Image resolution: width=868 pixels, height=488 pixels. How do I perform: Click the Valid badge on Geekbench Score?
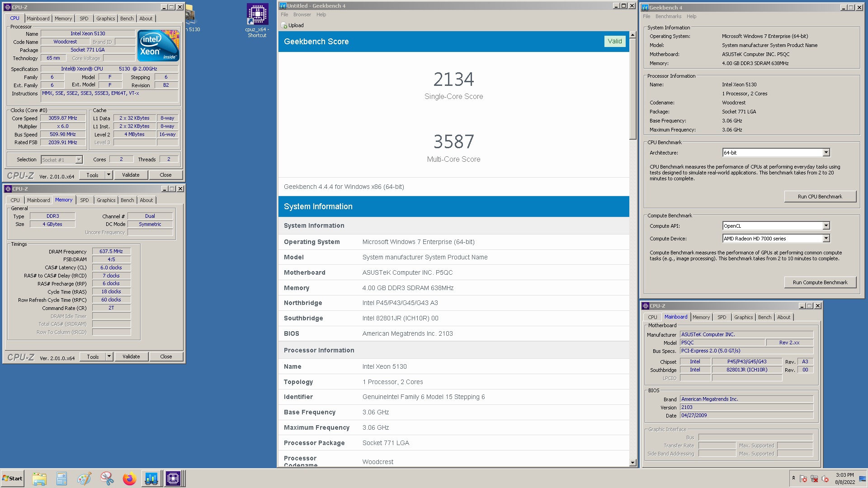(x=615, y=41)
